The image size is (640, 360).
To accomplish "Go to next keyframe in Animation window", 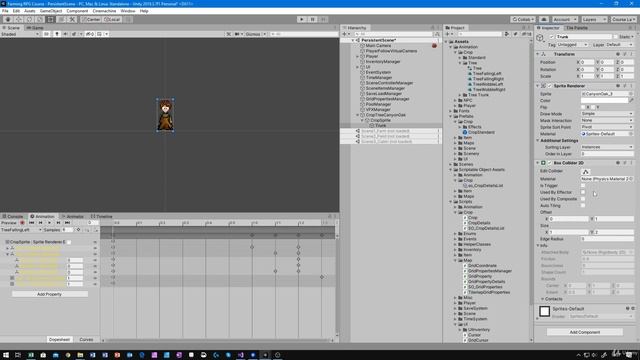I will pyautogui.click(x=58, y=223).
